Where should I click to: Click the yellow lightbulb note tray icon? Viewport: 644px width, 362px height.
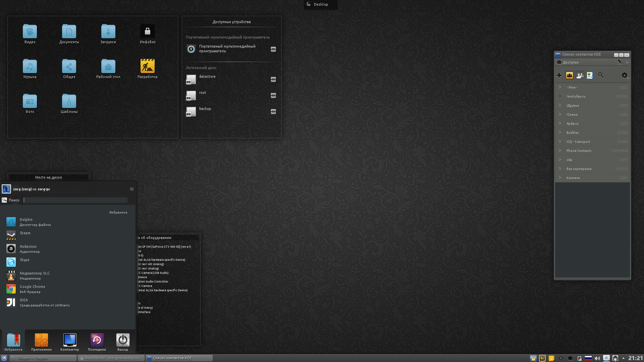tap(551, 358)
